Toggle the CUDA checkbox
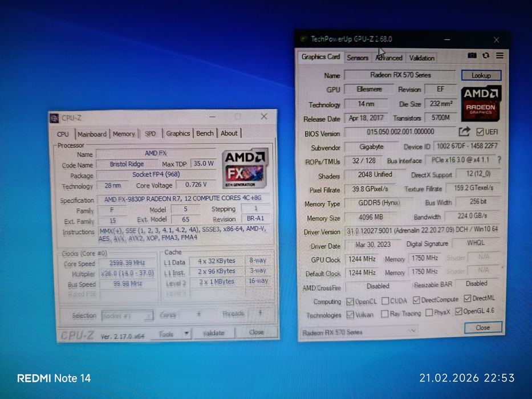This screenshot has width=532, height=399. pyautogui.click(x=385, y=300)
